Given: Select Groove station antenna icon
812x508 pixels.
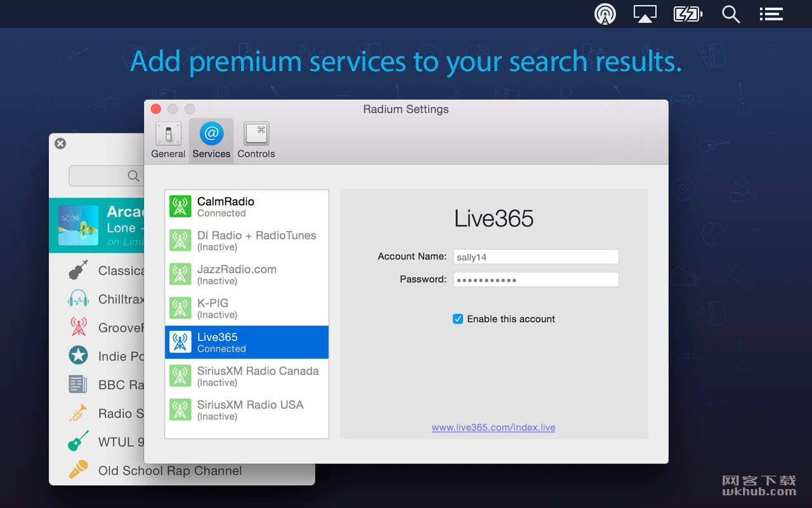Looking at the screenshot, I should tap(78, 327).
